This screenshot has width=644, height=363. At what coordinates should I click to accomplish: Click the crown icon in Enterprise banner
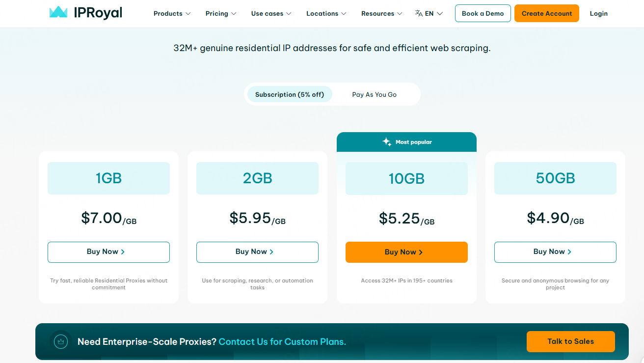pos(61,341)
